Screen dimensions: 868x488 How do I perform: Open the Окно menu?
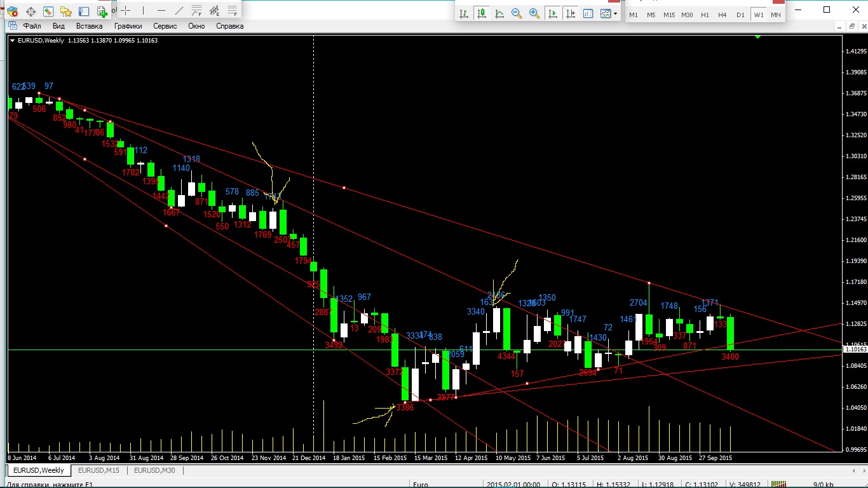click(196, 26)
